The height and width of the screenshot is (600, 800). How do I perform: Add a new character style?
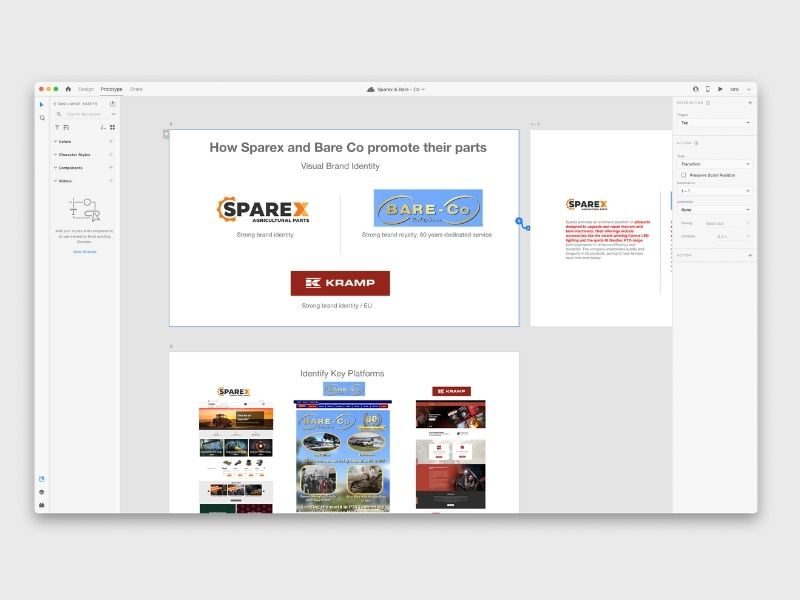point(111,155)
